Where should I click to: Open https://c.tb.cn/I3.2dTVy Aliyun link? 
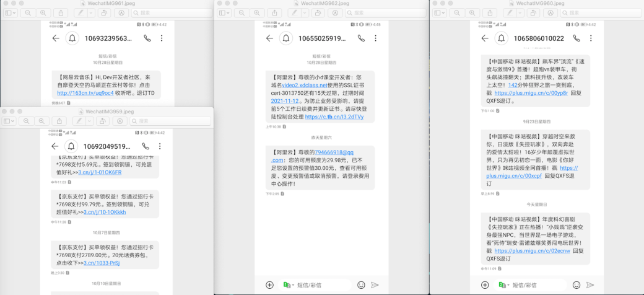coord(334,117)
